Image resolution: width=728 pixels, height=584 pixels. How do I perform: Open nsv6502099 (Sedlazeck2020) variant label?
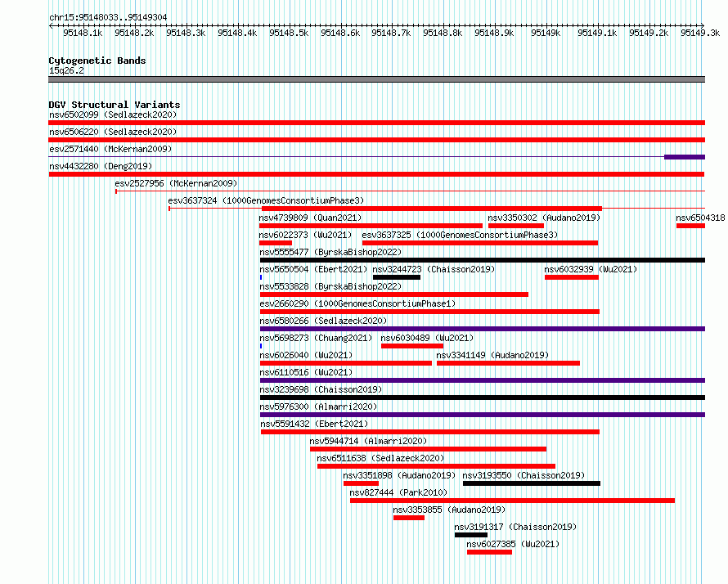113,115
